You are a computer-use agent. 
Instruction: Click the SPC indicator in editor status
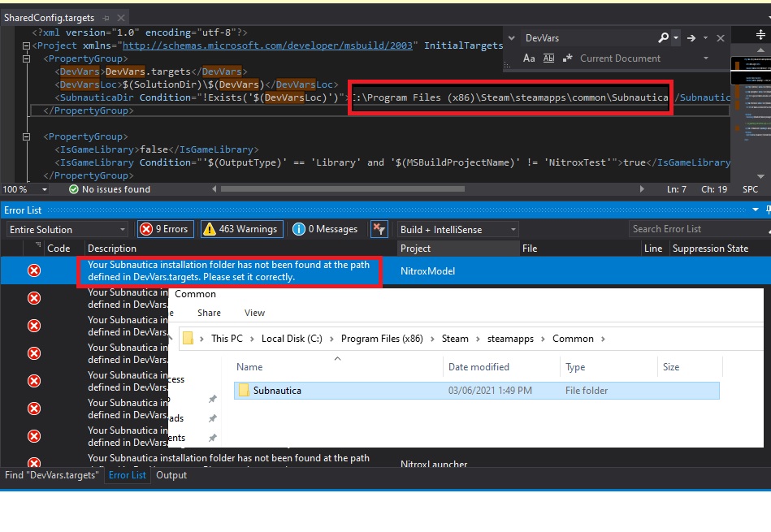(750, 189)
